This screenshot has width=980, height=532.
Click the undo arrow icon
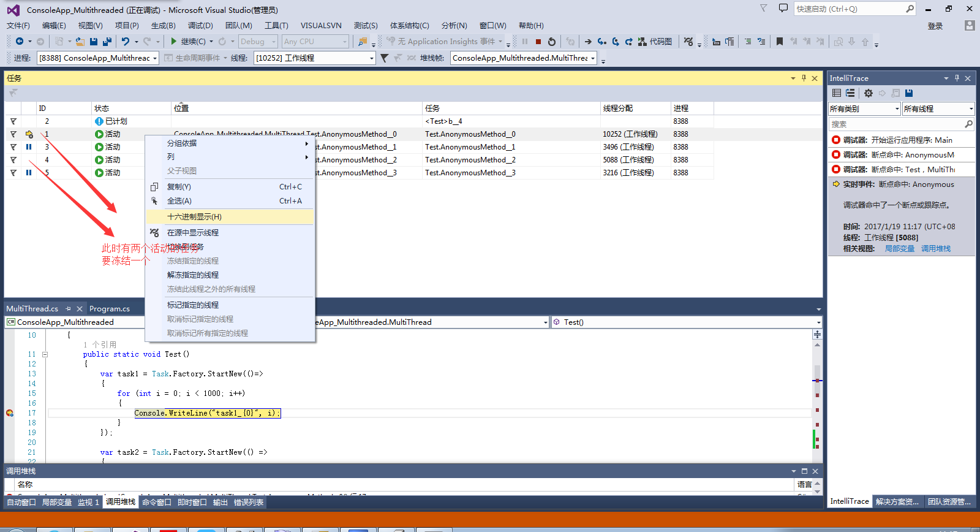click(126, 41)
